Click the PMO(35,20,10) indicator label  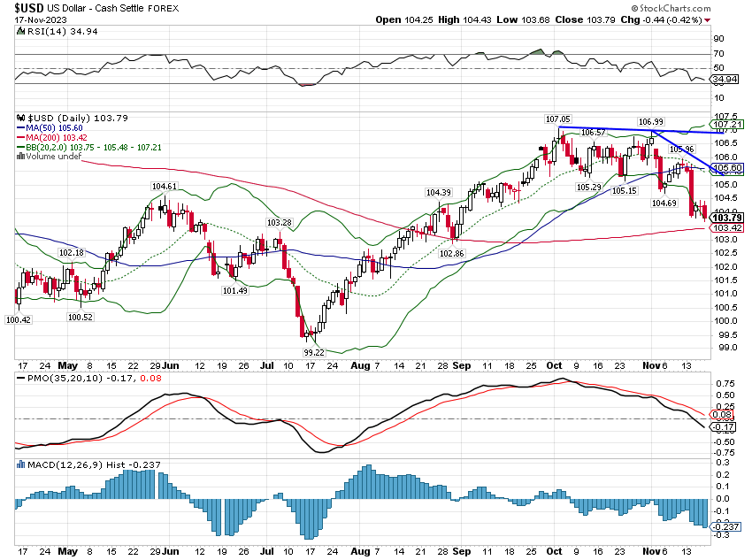[53, 379]
